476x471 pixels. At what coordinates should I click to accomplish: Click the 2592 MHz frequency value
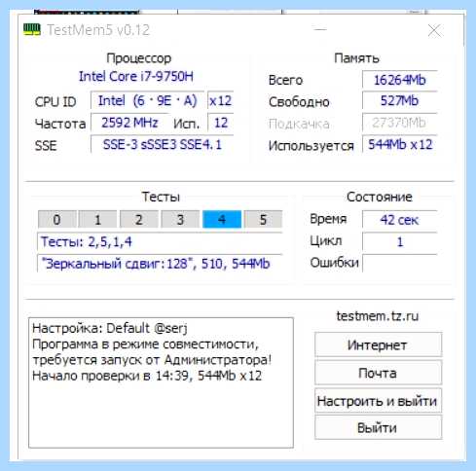129,123
